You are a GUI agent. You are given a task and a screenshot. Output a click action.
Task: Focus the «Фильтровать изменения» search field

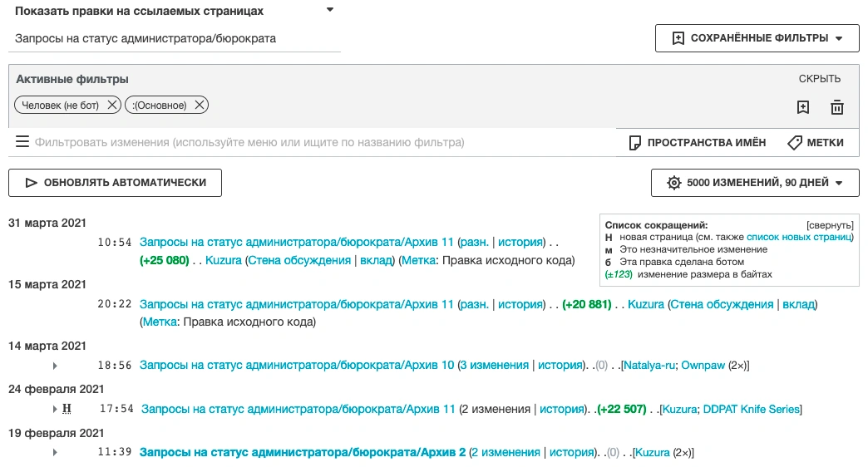[249, 143]
